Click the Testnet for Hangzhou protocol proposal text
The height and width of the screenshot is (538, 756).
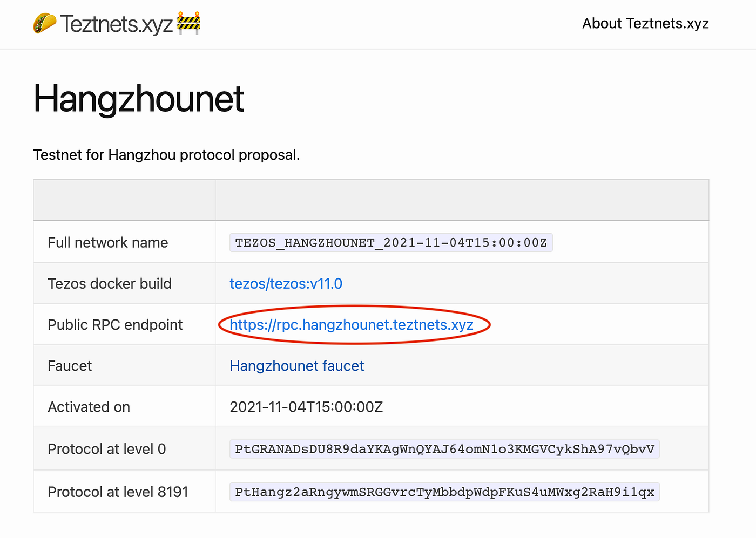166,155
